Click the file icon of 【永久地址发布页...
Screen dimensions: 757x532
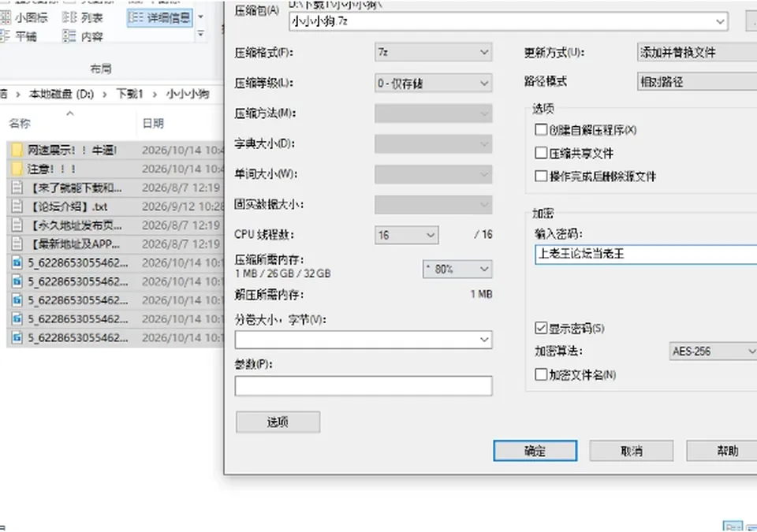tap(17, 225)
